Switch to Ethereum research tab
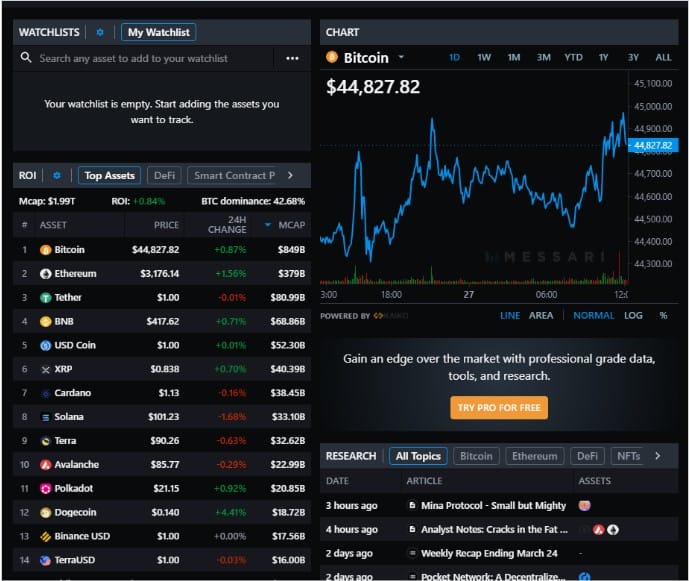Image resolution: width=689 pixels, height=581 pixels. coord(534,456)
